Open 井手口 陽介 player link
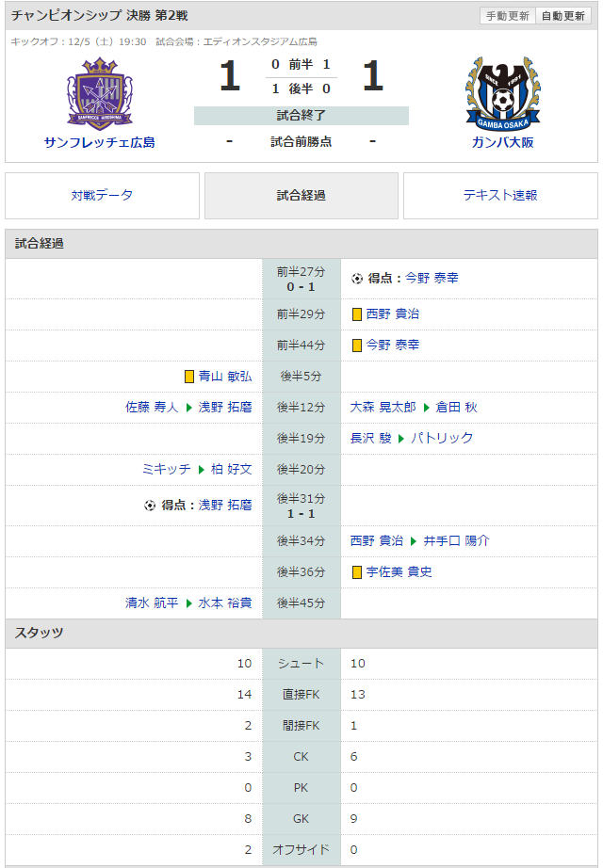The image size is (603, 868). pos(457,540)
